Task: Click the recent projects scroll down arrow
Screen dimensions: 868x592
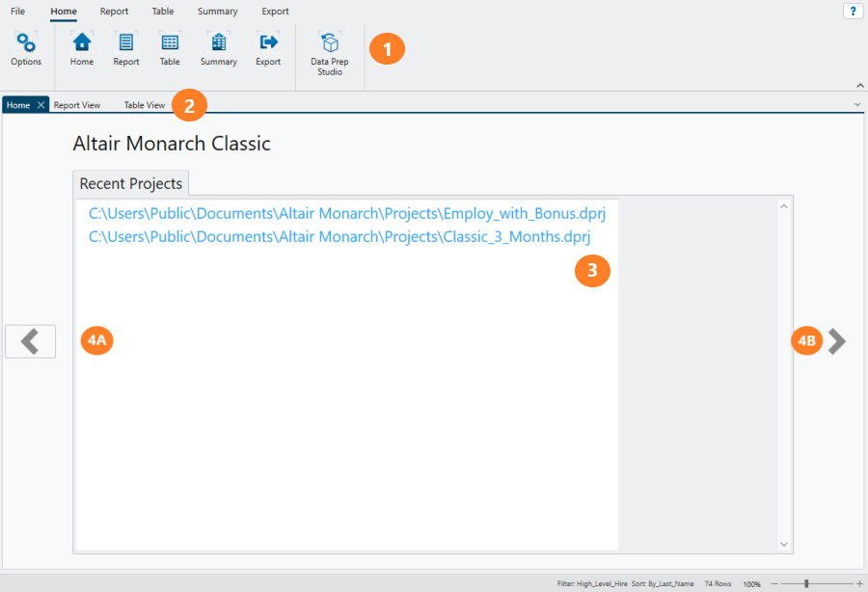Action: 784,545
